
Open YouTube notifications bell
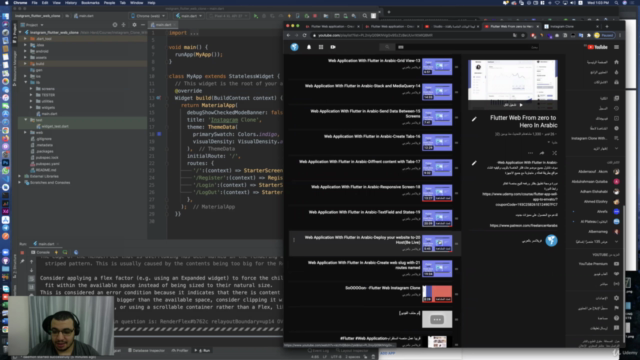tap(309, 47)
